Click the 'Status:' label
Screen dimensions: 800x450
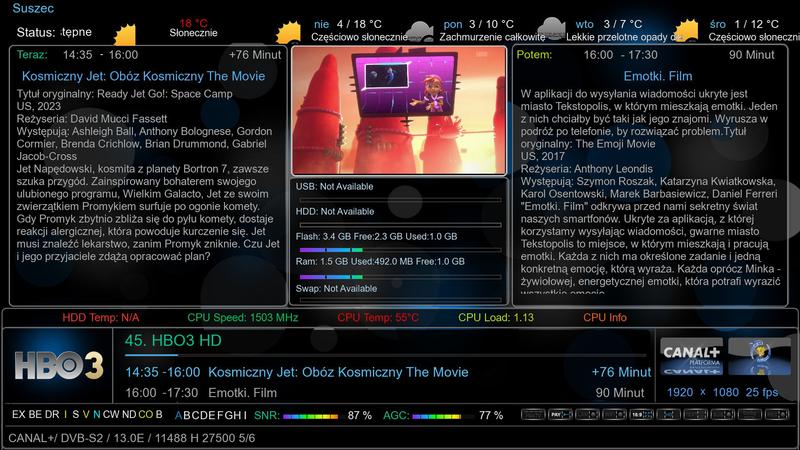(x=36, y=33)
